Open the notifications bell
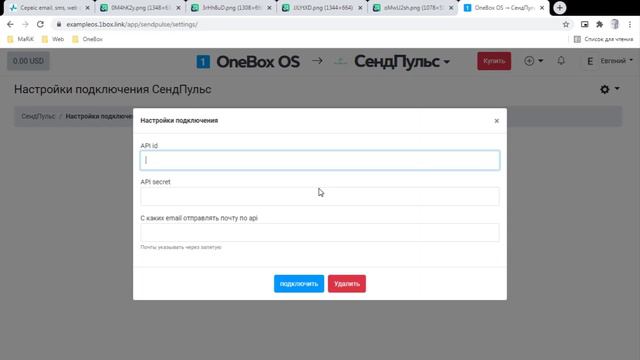The width and height of the screenshot is (640, 360). coord(561,60)
